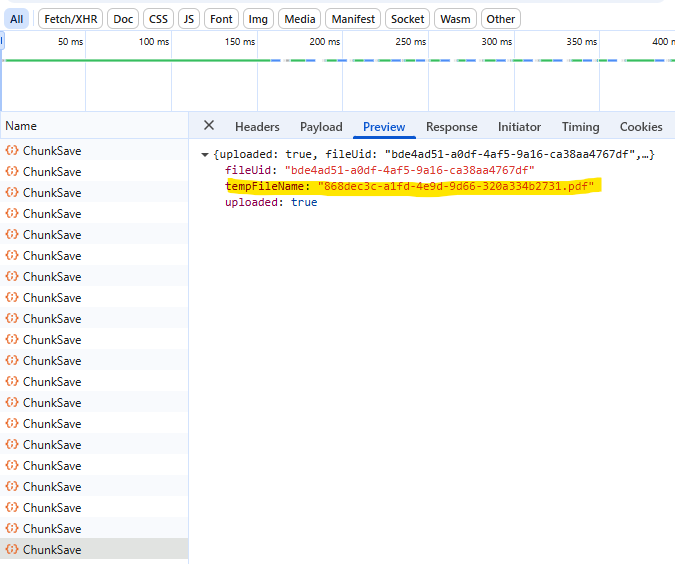675x564 pixels.
Task: Toggle the Img request filter
Action: point(258,19)
